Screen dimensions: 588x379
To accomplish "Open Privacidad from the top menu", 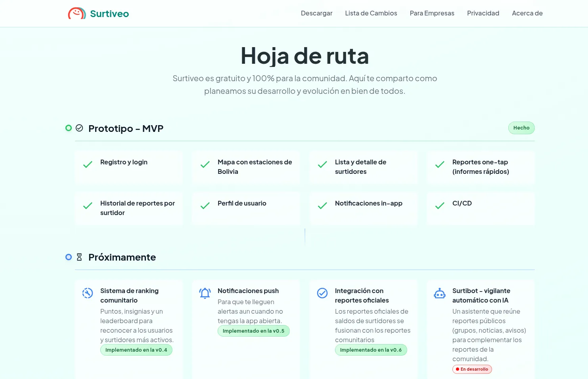I will 483,13.
